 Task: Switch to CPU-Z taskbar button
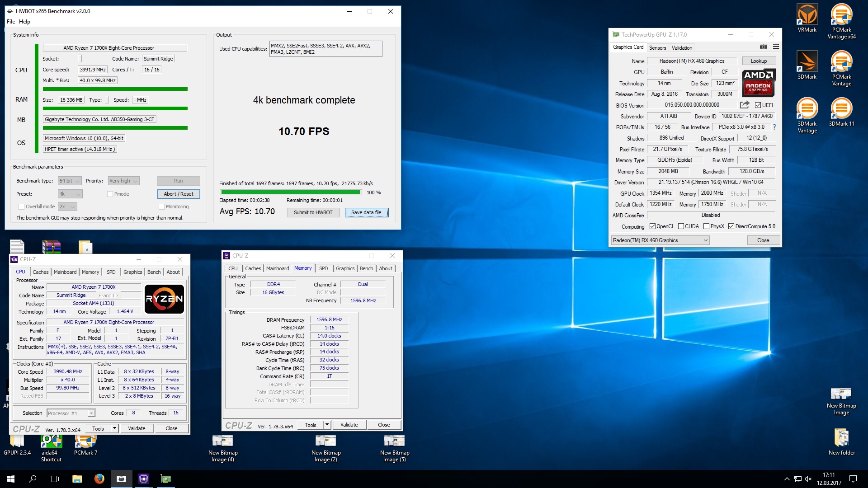point(144,479)
